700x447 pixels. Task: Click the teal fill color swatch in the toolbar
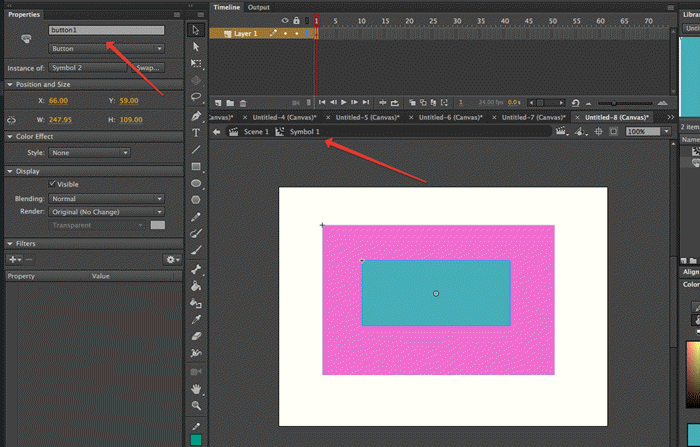tap(196, 439)
